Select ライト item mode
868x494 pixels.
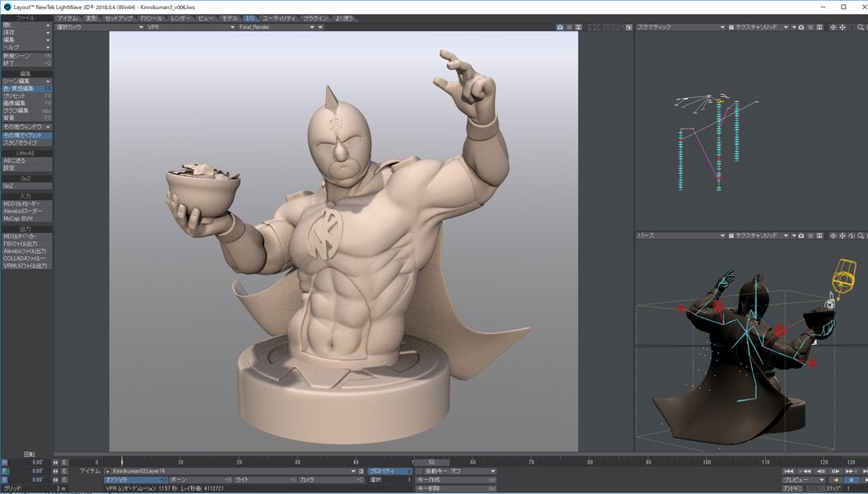click(266, 480)
